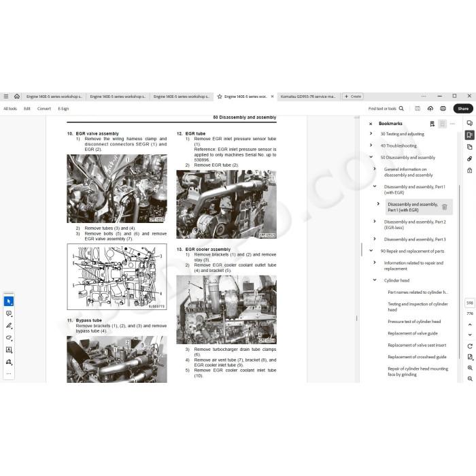The height and width of the screenshot is (476, 476).
Task: Open the Edit menu item
Action: click(27, 109)
